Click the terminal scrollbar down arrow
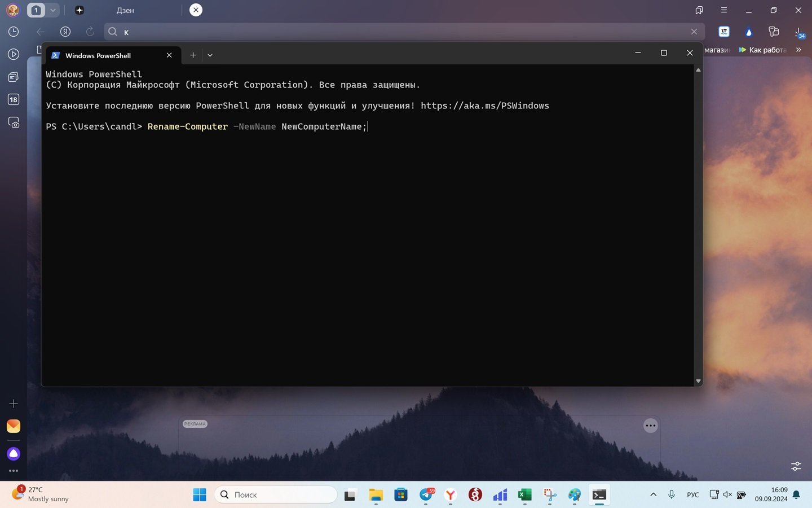The width and height of the screenshot is (812, 508). coord(698,381)
